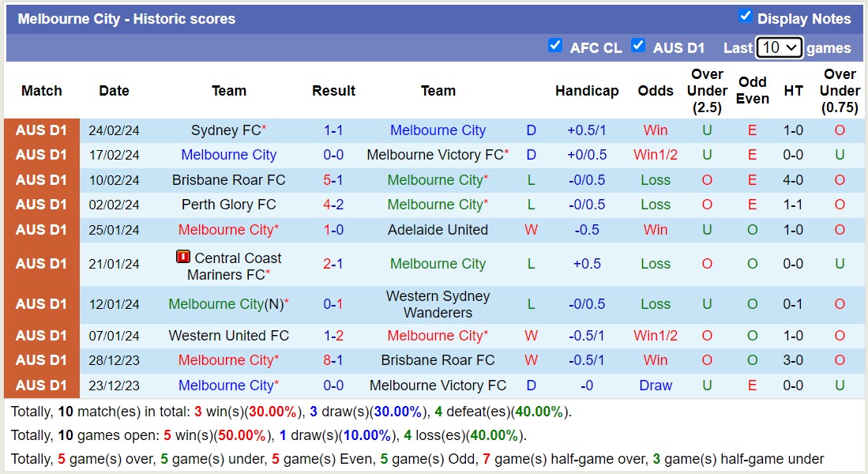Click the AUS D1 badge on the Adelaide United row
Screen dimensions: 868x474
coord(41,229)
